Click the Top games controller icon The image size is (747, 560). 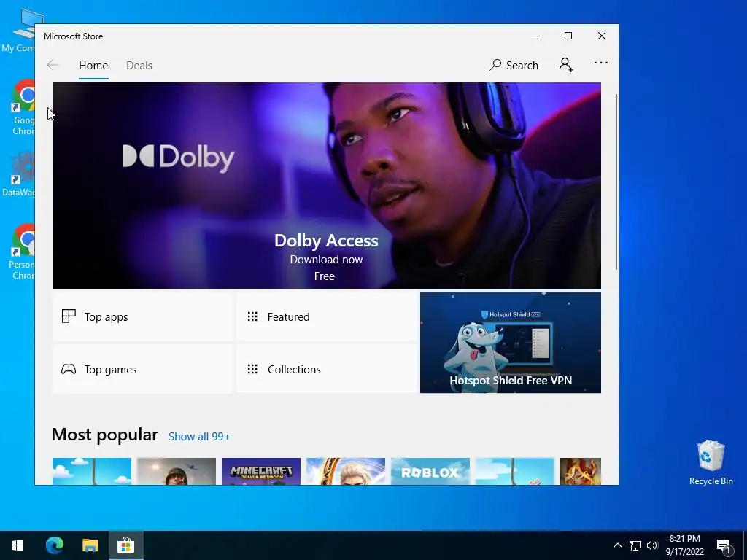click(x=69, y=369)
